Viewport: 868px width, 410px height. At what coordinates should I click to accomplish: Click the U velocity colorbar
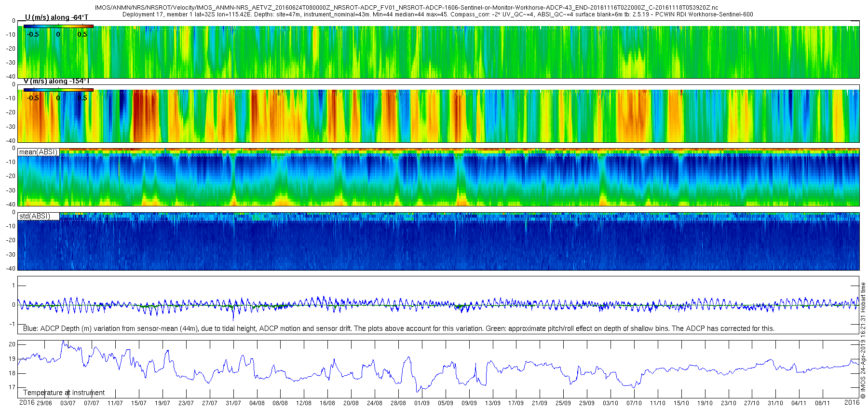pos(58,27)
